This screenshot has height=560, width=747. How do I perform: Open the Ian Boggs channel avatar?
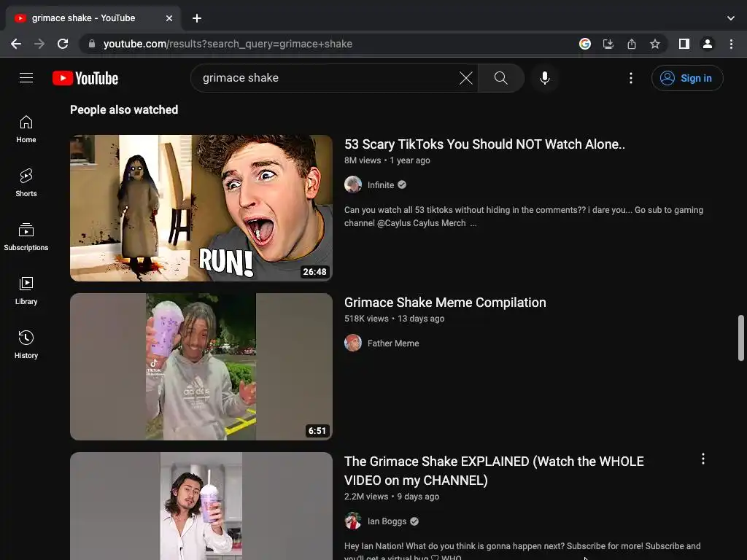(353, 521)
